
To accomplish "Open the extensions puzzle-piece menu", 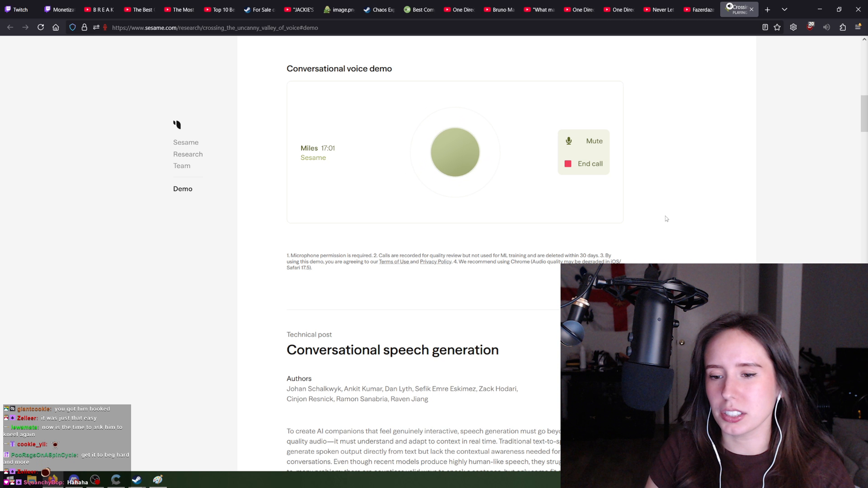I will (843, 27).
